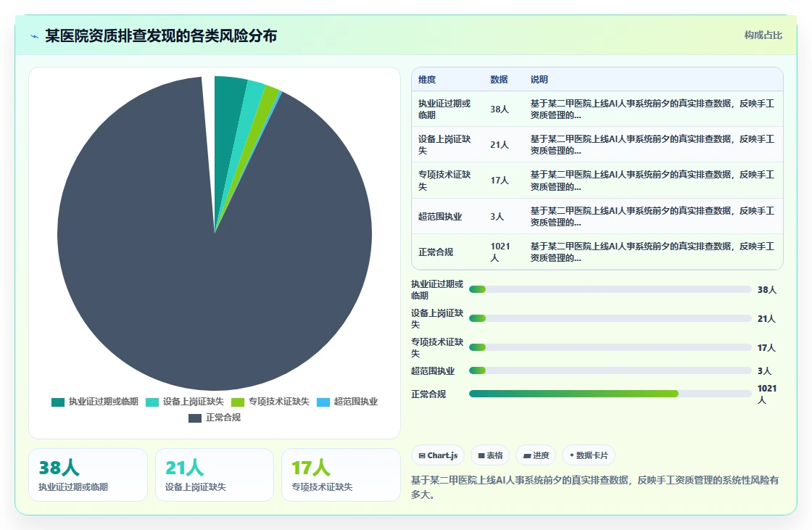
Task: Click the lightning icon beside the chart title
Action: pyautogui.click(x=35, y=36)
